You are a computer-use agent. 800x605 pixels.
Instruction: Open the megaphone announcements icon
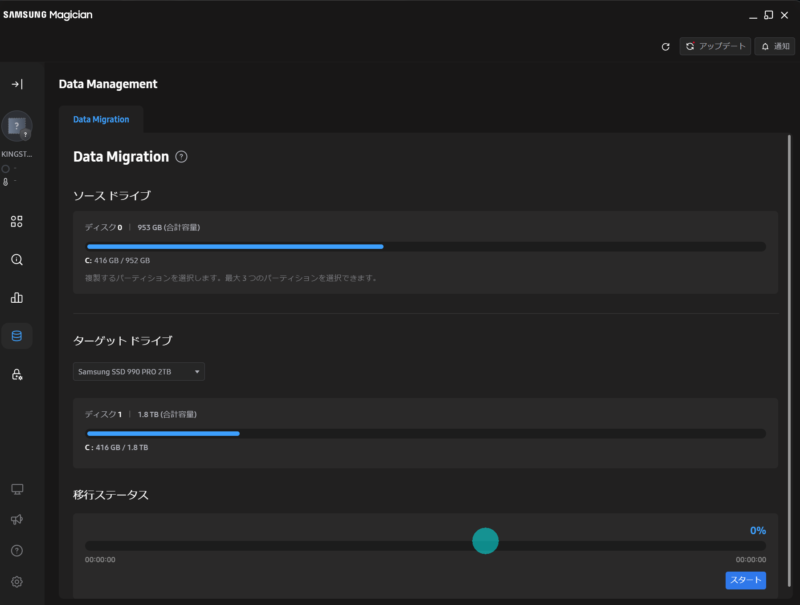tap(17, 519)
